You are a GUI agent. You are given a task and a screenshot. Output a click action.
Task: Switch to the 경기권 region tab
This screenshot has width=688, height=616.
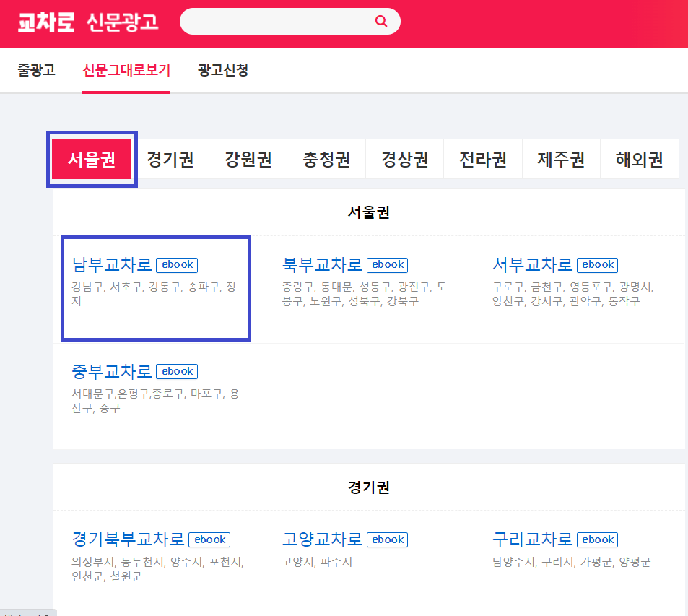[x=170, y=158]
